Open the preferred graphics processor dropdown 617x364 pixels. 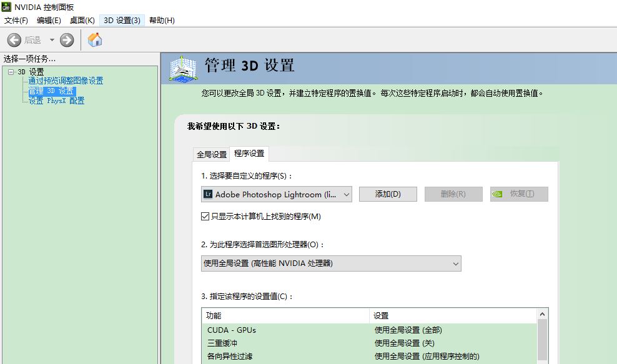click(331, 263)
